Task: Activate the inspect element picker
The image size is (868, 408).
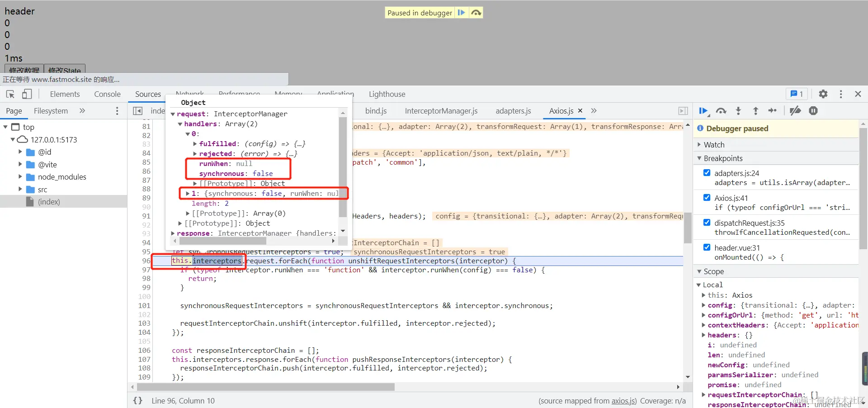Action: pos(10,94)
